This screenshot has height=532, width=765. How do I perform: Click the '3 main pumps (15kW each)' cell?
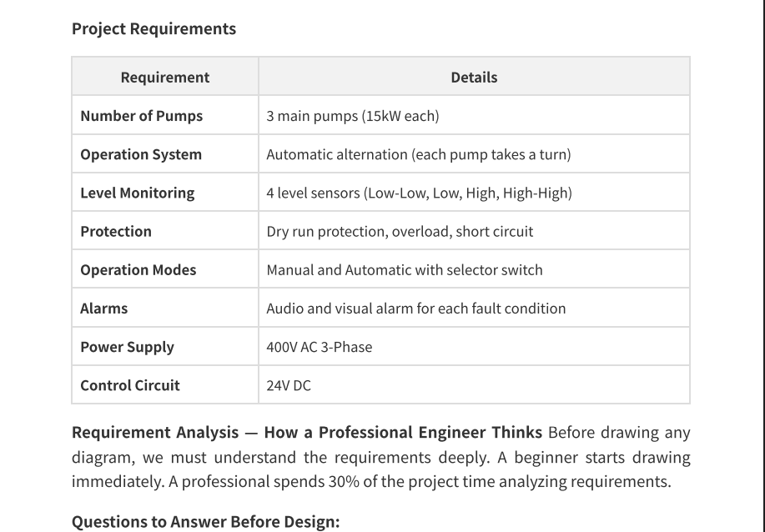474,116
